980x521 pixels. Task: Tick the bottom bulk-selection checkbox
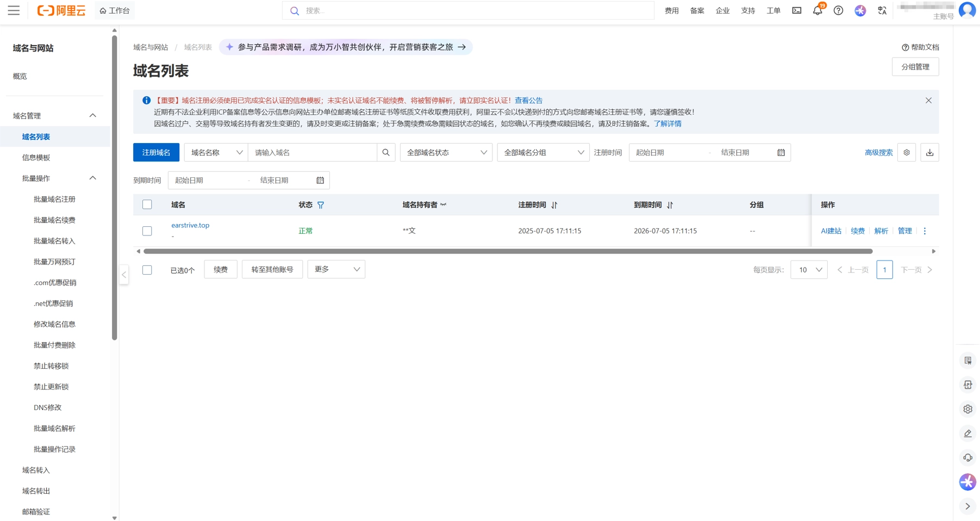pos(147,270)
